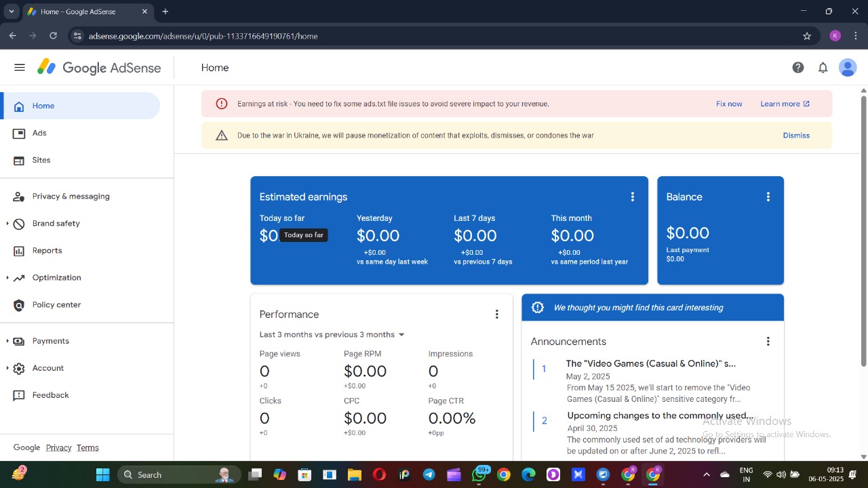This screenshot has height=488, width=868.
Task: Open the Feedback item
Action: coord(81,395)
